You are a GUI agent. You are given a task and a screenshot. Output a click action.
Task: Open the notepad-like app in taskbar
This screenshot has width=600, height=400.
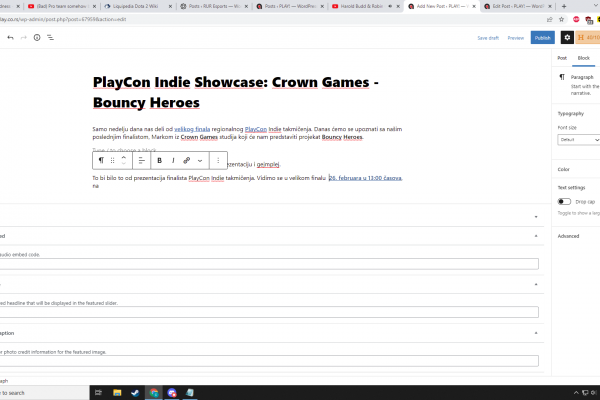pyautogui.click(x=190, y=392)
